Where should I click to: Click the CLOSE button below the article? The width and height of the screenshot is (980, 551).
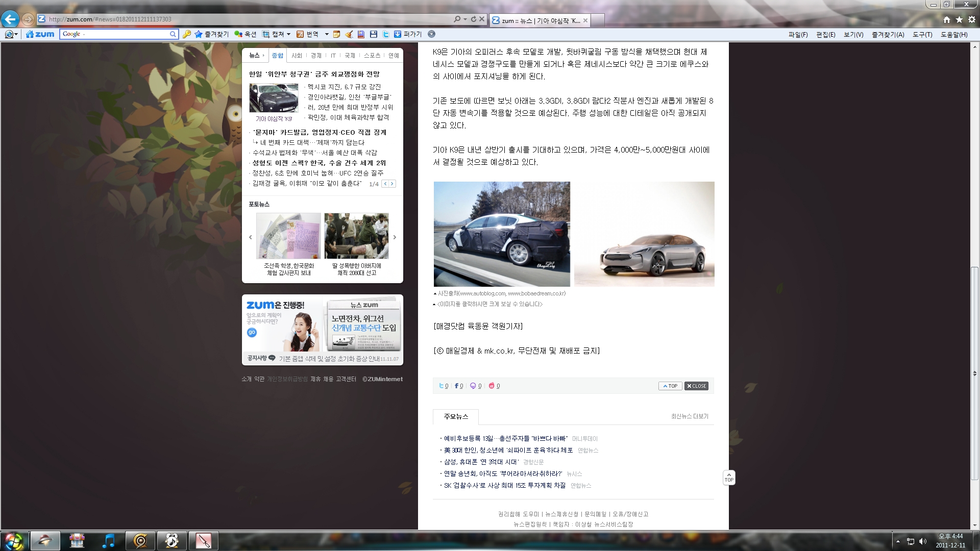tap(696, 386)
